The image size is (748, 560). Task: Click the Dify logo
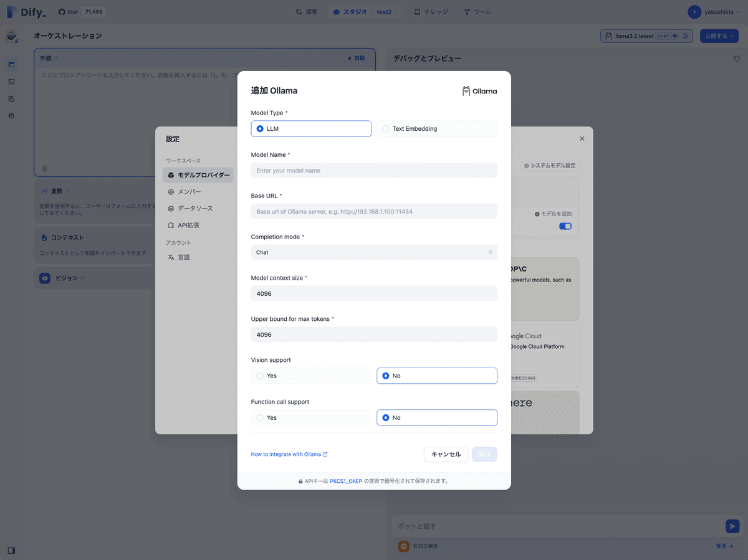pos(26,12)
